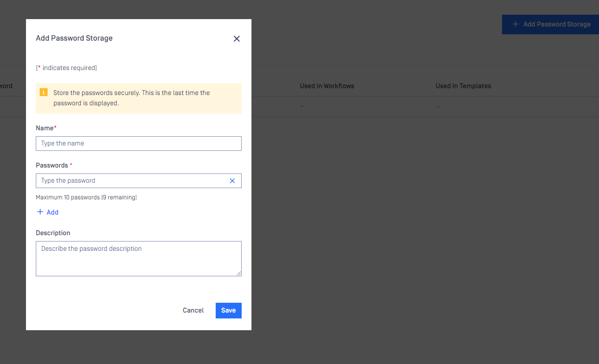
Task: Click the Name field label
Action: point(46,128)
